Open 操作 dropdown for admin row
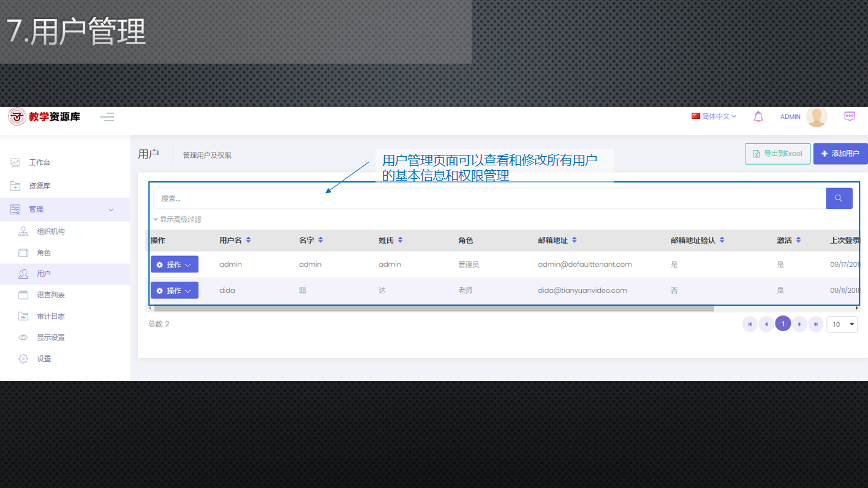Viewport: 868px width, 488px height. [x=175, y=265]
